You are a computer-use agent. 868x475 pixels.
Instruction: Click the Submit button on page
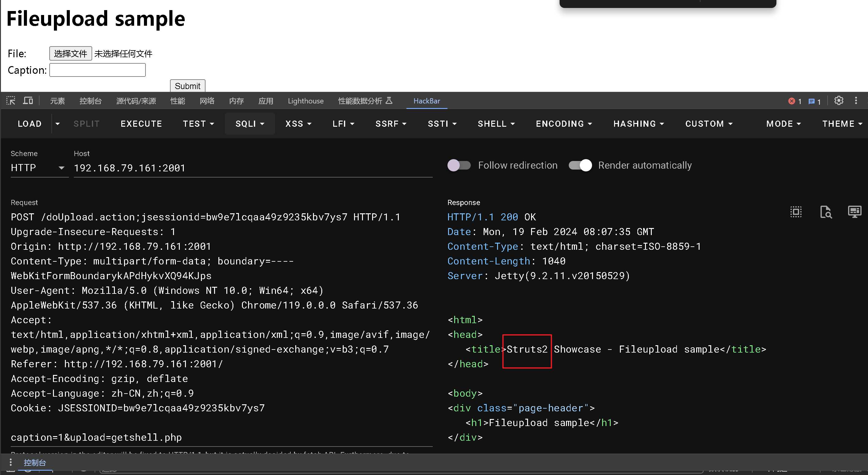187,86
